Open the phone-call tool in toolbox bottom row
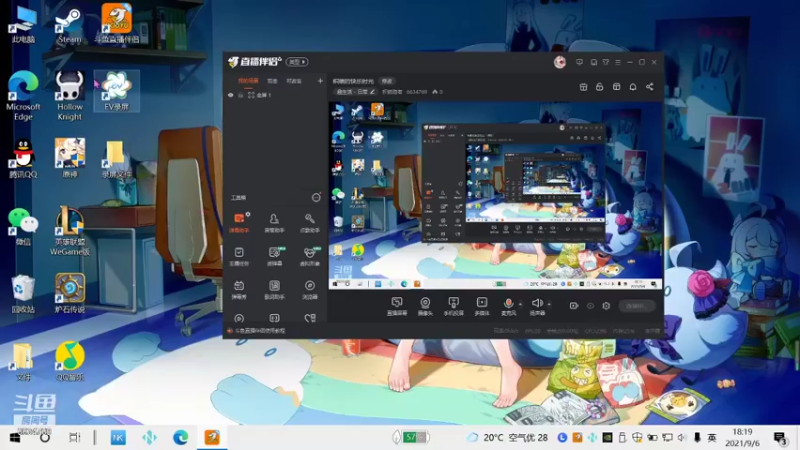Viewport: 800px width, 450px height. [x=310, y=319]
